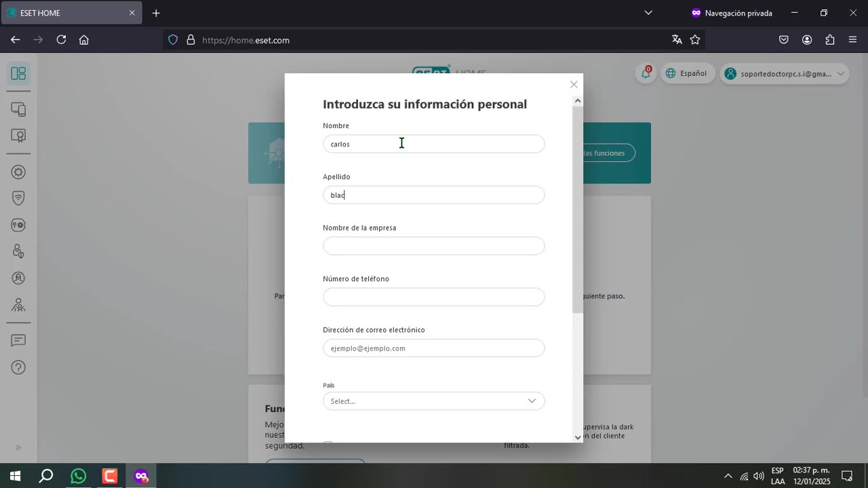Image resolution: width=868 pixels, height=488 pixels.
Task: Click the dialog scrollbar up arrow
Action: pos(578,101)
